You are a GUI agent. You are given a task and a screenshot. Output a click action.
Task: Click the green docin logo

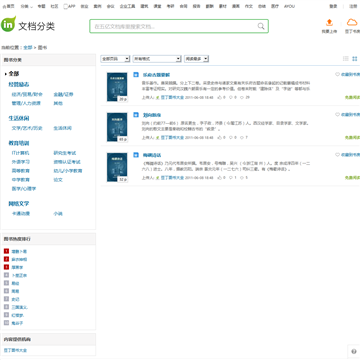[8, 24]
